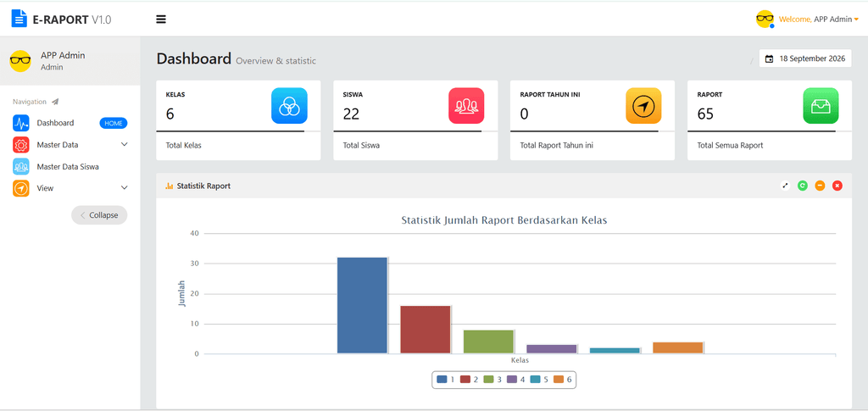Click the Master Data gear icon
The width and height of the screenshot is (868, 411).
[x=21, y=145]
